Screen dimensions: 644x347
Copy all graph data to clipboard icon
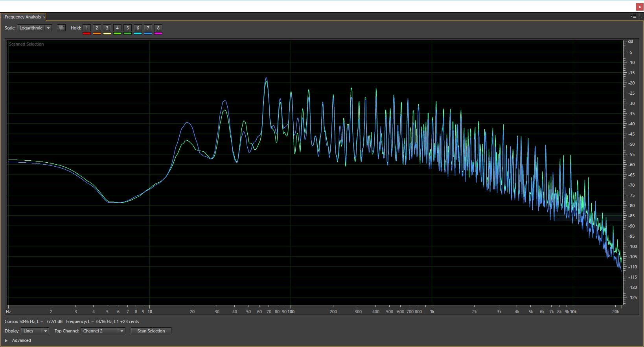(x=61, y=28)
